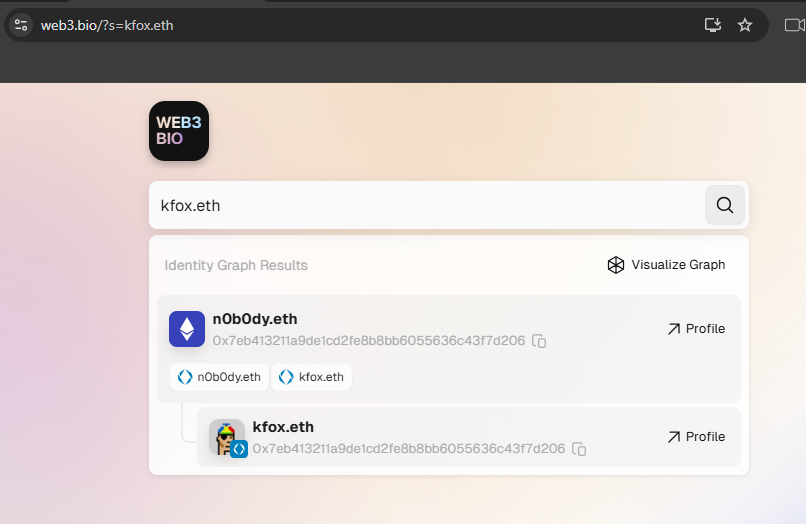Click the bold n0b0dy.eth result title
The height and width of the screenshot is (524, 806).
click(255, 319)
